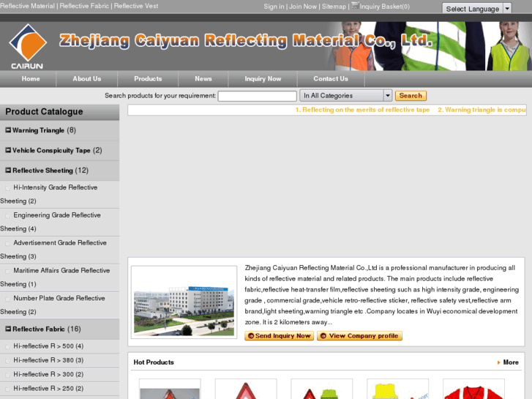Collapse the Reflective Sheeting category icon
Viewport: 532px width, 399px height.
[8, 170]
